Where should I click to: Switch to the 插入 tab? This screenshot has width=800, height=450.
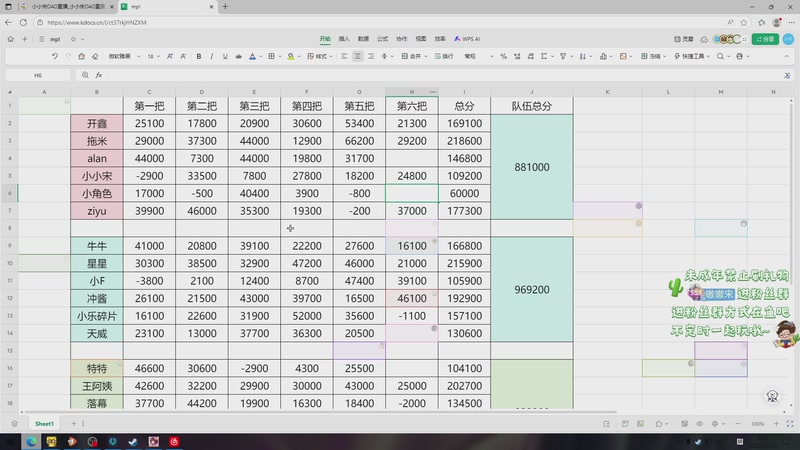[344, 39]
